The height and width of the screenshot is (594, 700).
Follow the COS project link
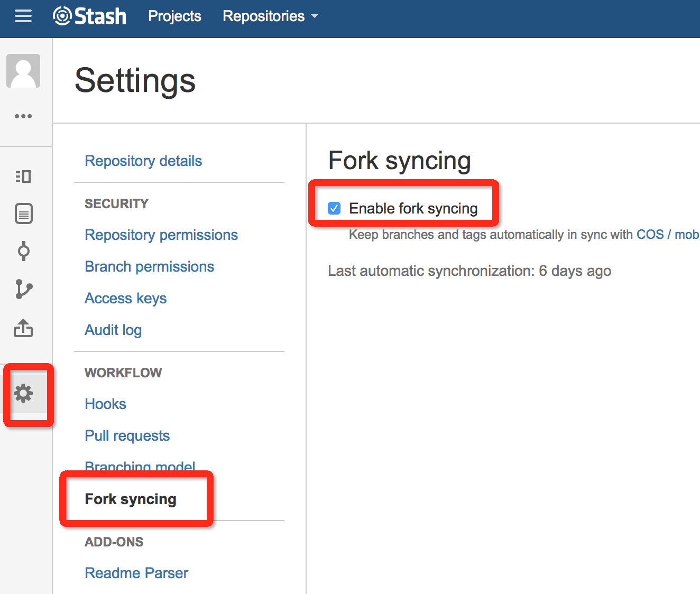point(650,235)
